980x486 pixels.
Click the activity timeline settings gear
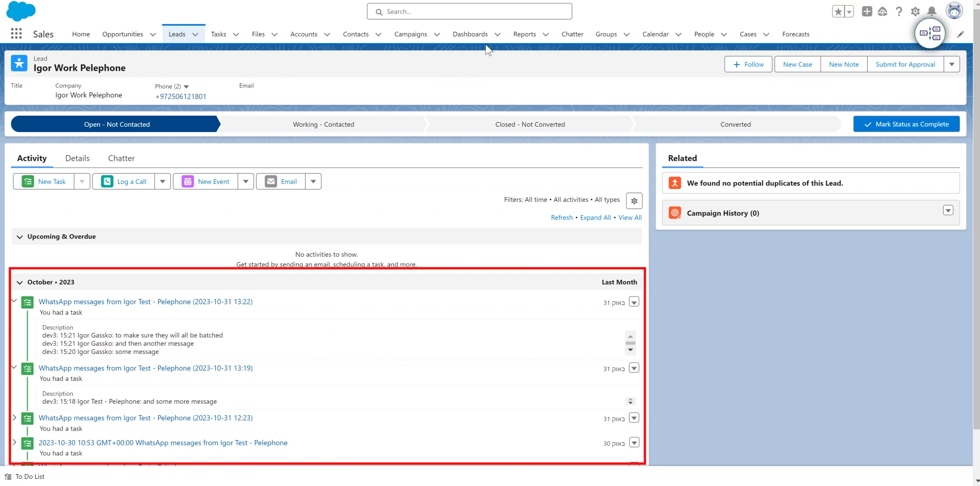634,201
